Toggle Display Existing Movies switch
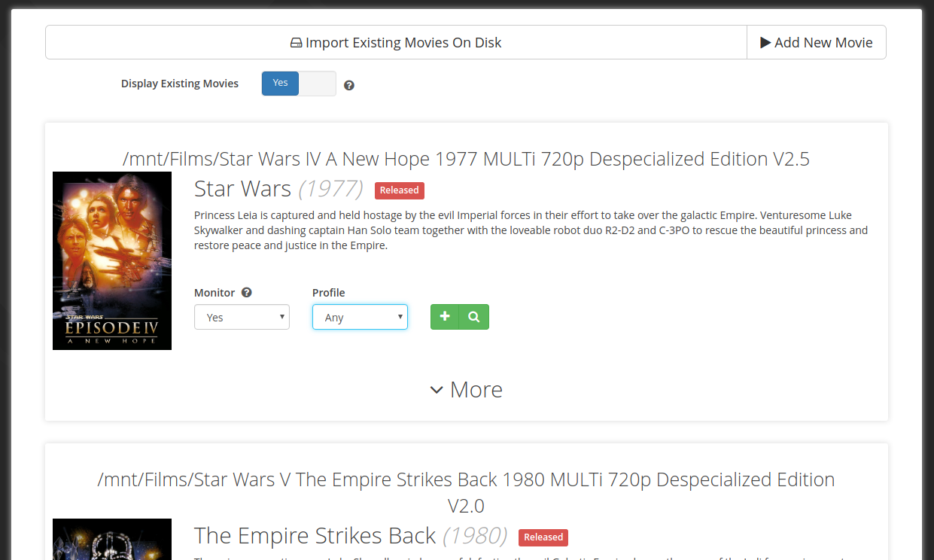This screenshot has width=934, height=560. (x=299, y=84)
